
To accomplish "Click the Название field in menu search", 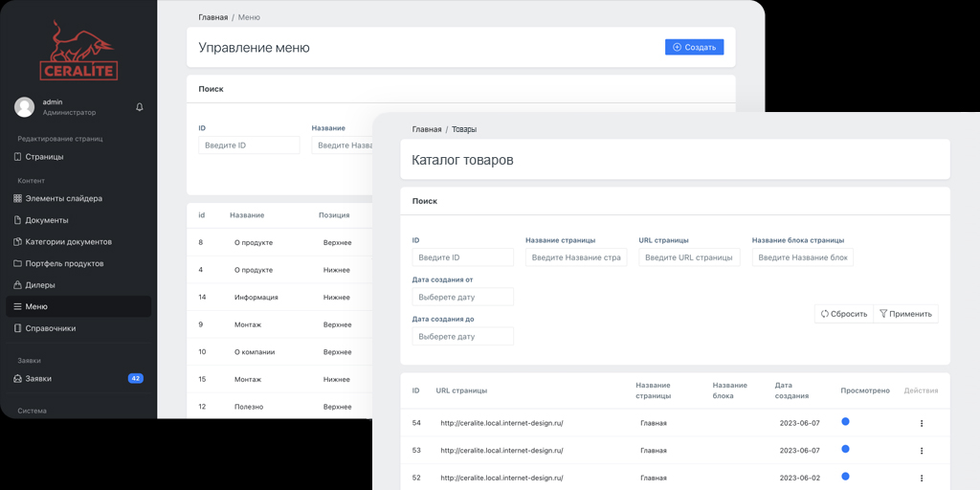I will pyautogui.click(x=343, y=145).
